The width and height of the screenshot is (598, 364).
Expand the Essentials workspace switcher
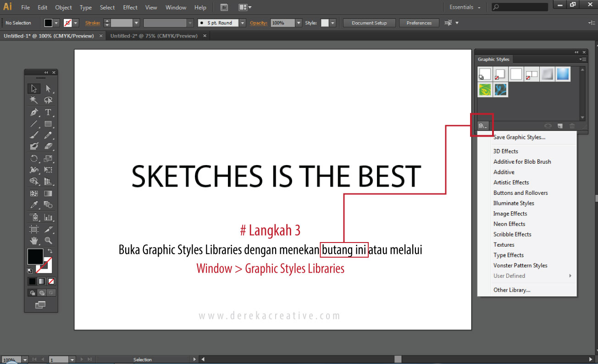[465, 7]
